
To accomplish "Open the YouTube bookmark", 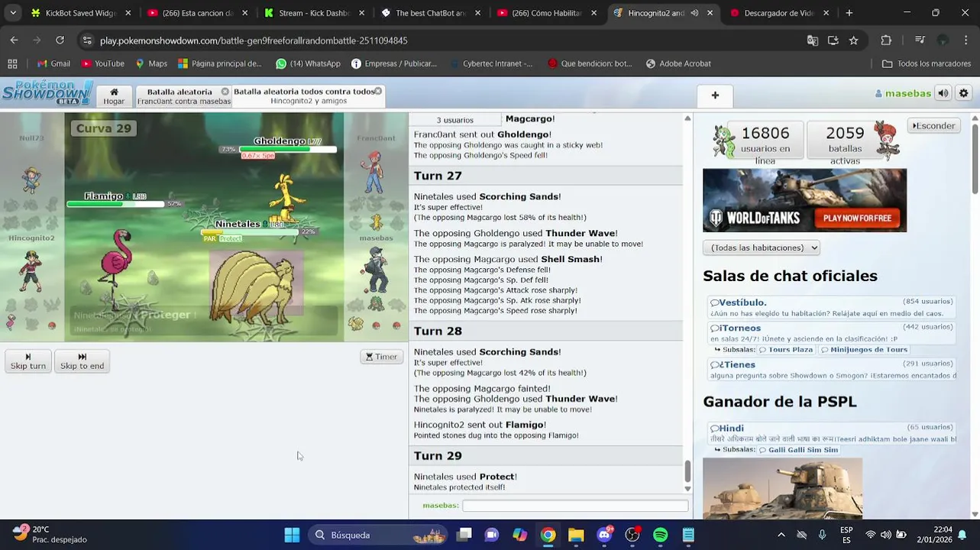I will [103, 63].
